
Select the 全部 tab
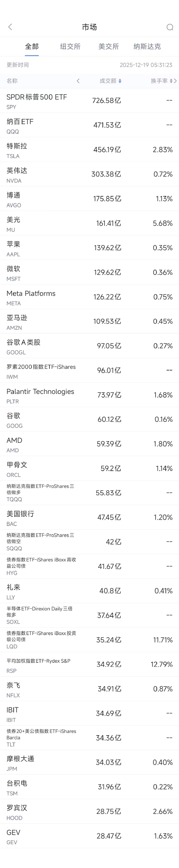click(32, 47)
